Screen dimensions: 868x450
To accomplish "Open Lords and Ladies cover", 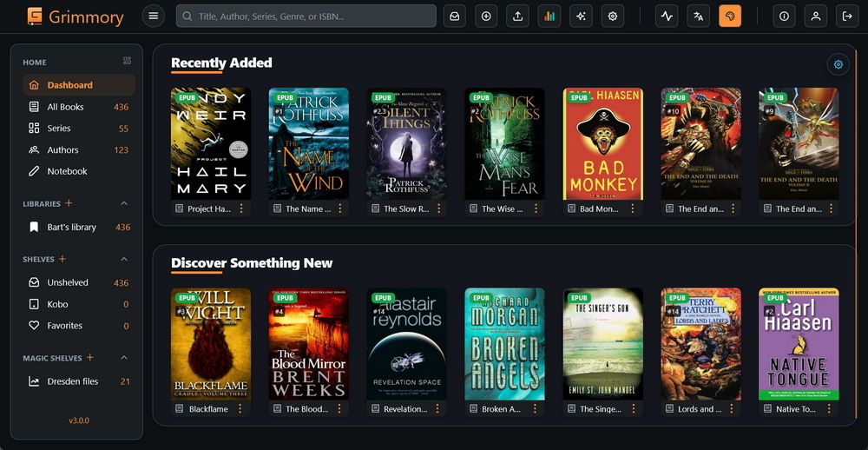I will (x=700, y=344).
